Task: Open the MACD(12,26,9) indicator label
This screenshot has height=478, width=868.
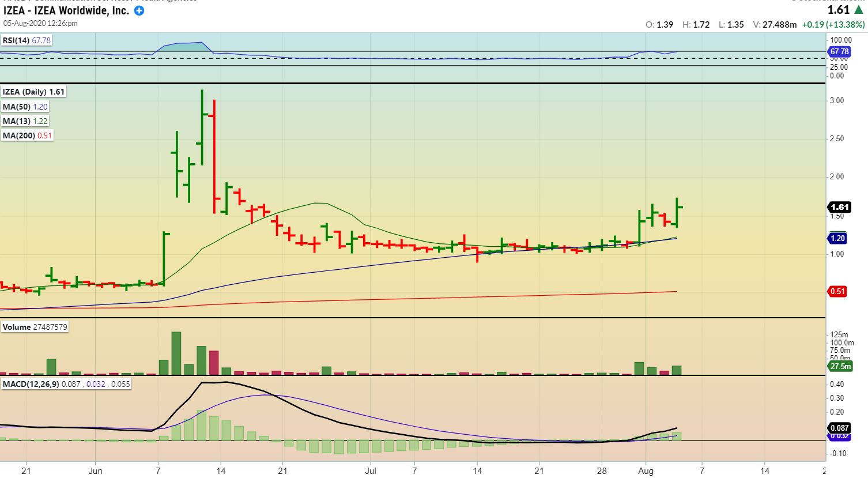Action: (66, 384)
